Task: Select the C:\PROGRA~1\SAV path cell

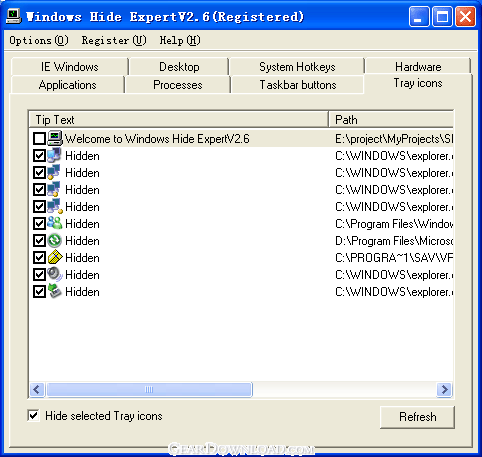Action: coord(394,258)
